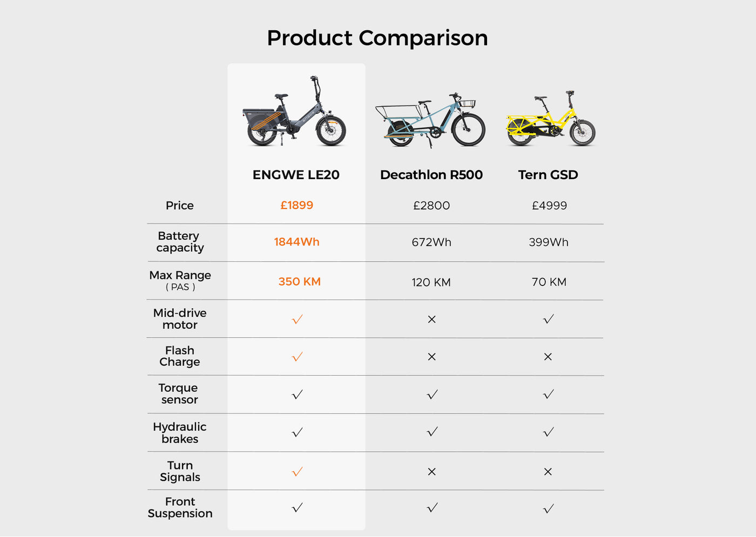756x537 pixels.
Task: Click Tern GSD's Flash Charge cross icon
Action: tap(548, 357)
